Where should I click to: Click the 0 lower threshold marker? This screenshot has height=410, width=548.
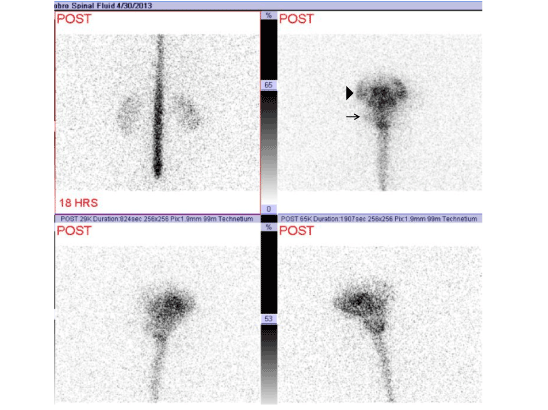(268, 209)
